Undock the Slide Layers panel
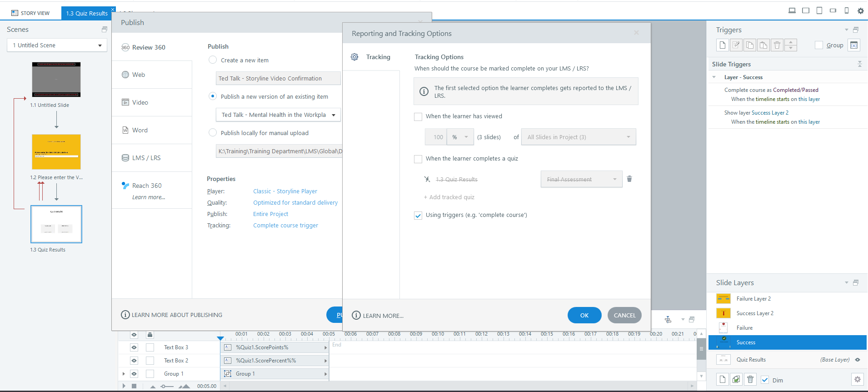This screenshot has height=392, width=868. click(x=856, y=283)
